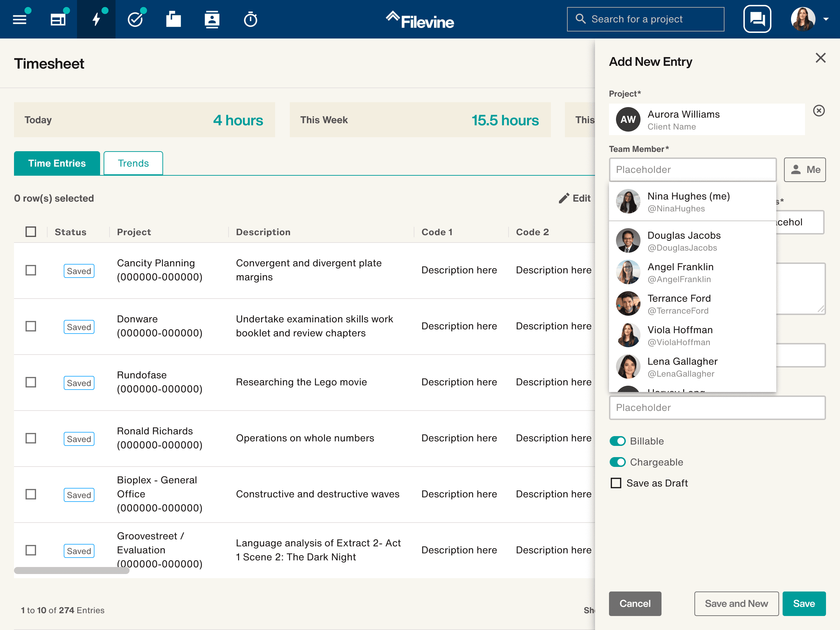The width and height of the screenshot is (840, 630).
Task: Choose Douglas Jacobs from team member list
Action: tap(684, 241)
